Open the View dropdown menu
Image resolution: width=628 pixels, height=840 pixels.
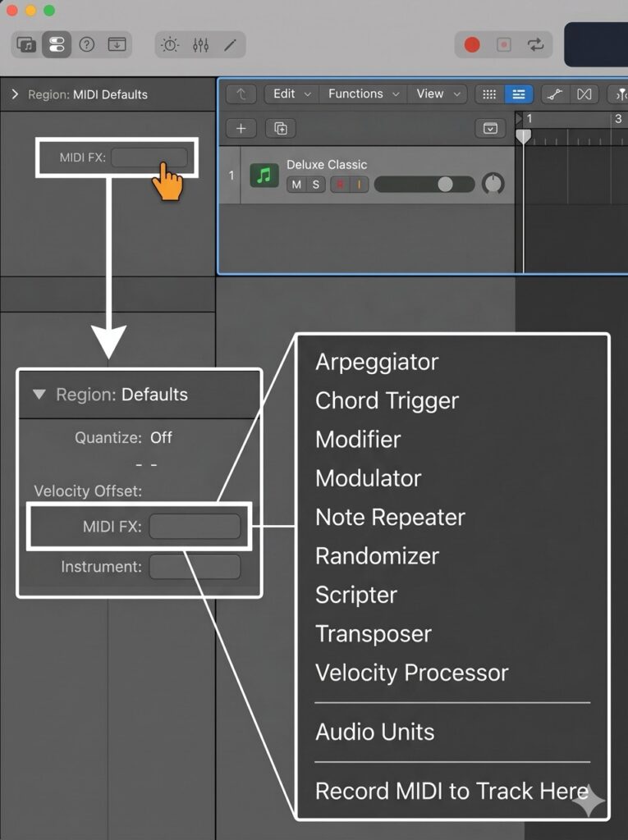click(x=438, y=94)
